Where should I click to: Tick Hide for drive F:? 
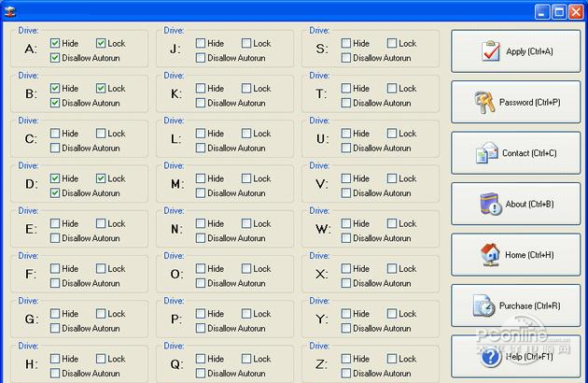(55, 268)
